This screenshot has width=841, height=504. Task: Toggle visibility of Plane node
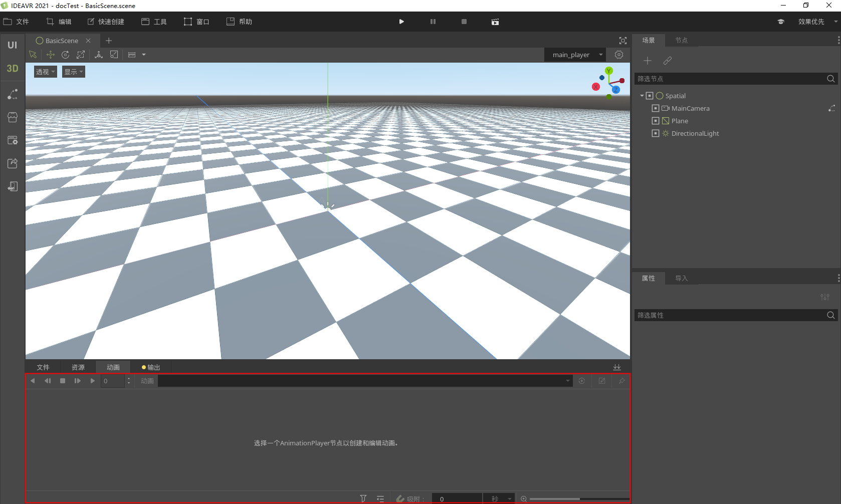point(655,121)
